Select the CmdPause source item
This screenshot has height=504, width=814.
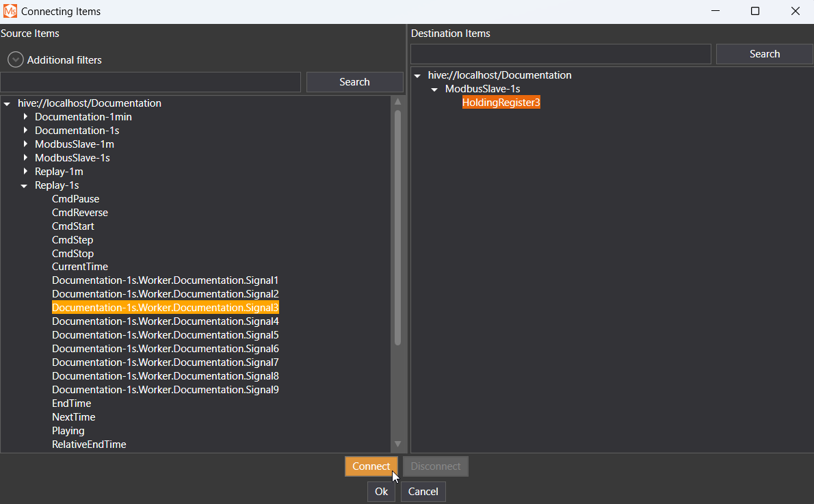tap(75, 199)
